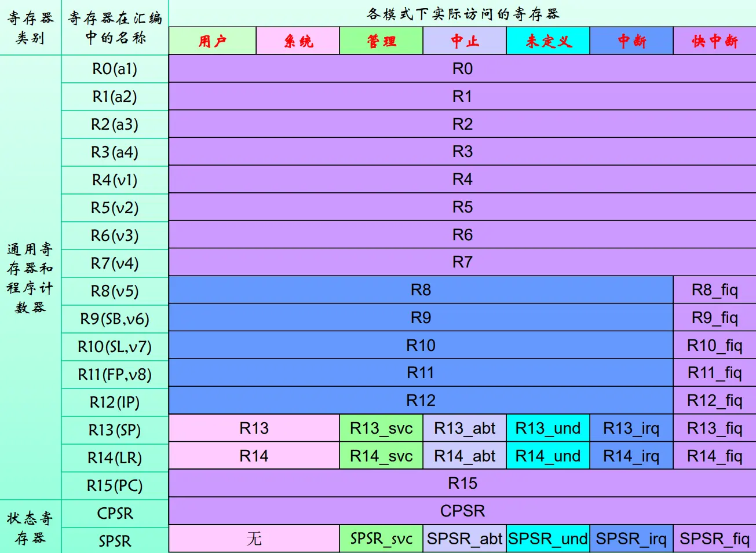This screenshot has width=756, height=553.
Task: Select the R3(a4) name cell
Action: (115, 152)
